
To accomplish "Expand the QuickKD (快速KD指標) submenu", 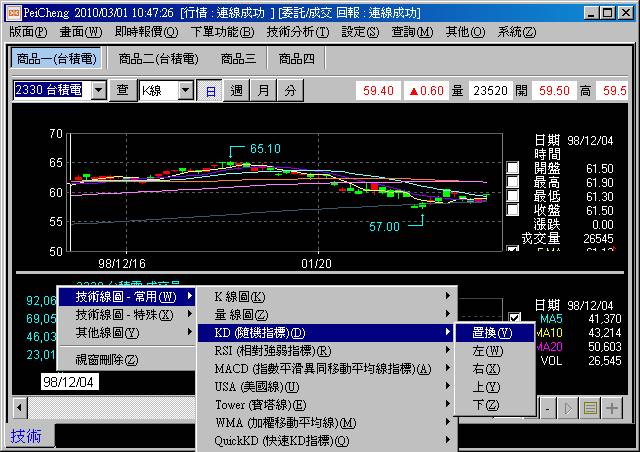I will [x=327, y=440].
